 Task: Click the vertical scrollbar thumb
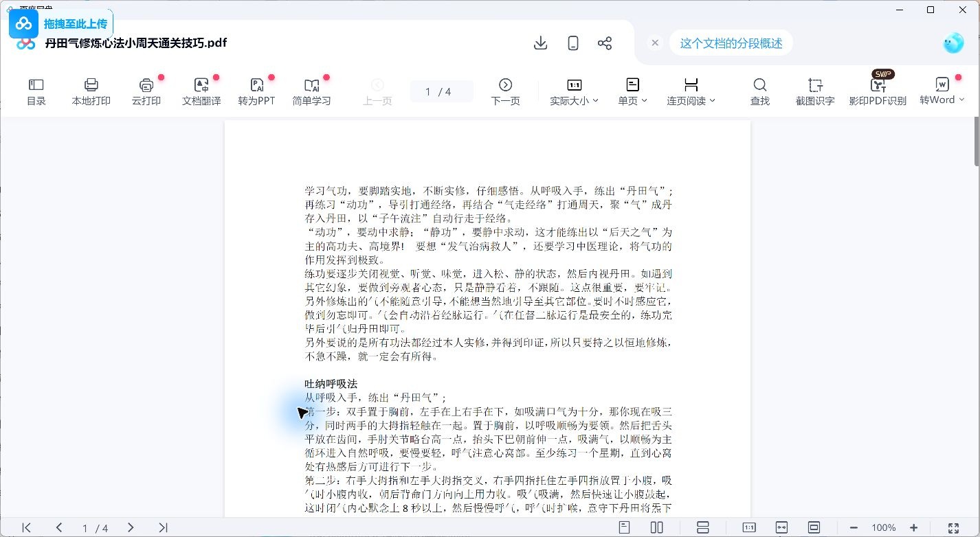[x=977, y=141]
